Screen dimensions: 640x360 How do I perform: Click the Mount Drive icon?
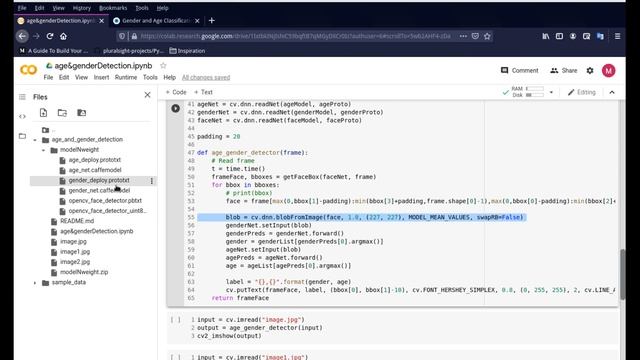(x=82, y=113)
